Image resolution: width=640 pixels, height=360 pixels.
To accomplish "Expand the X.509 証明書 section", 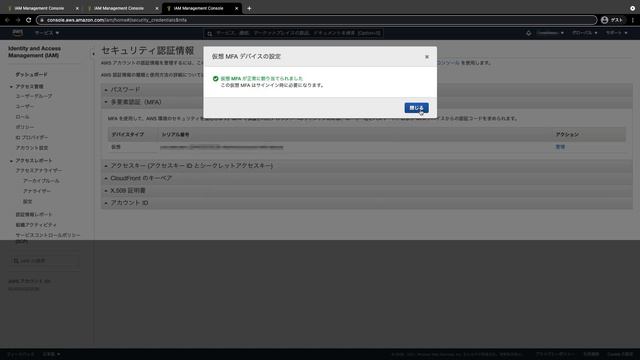I will pyautogui.click(x=367, y=191).
